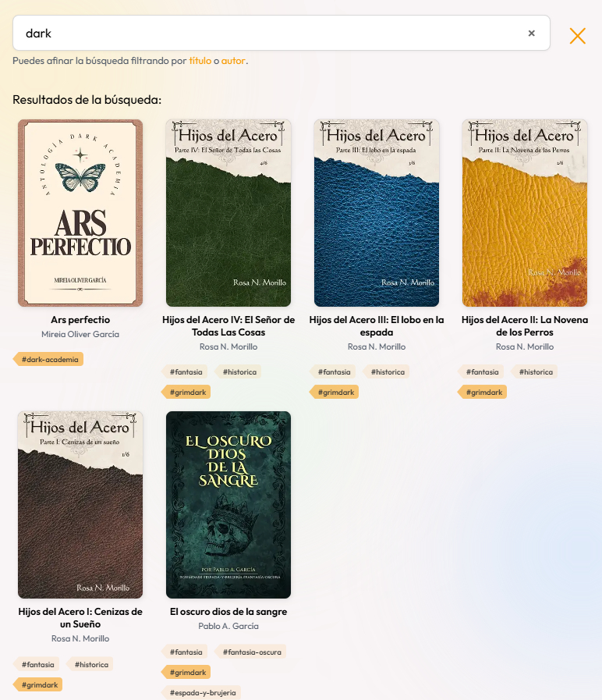Filter search by autor
Image resolution: width=602 pixels, height=700 pixels.
click(233, 61)
